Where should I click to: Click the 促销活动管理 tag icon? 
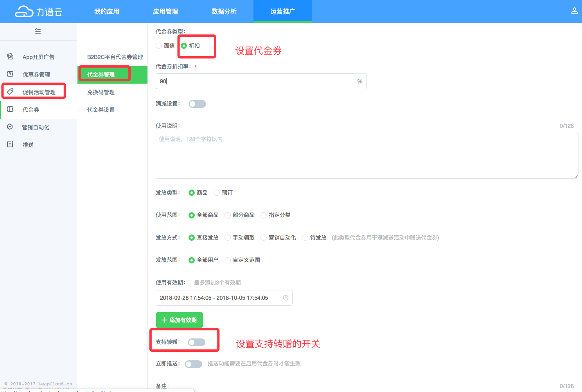(x=11, y=91)
